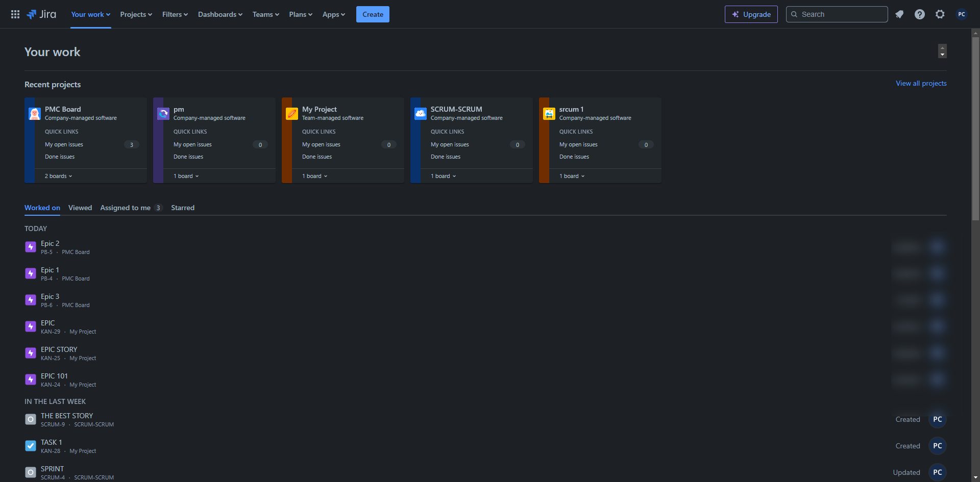Click the Jira logo
This screenshot has height=482, width=980.
tap(41, 14)
